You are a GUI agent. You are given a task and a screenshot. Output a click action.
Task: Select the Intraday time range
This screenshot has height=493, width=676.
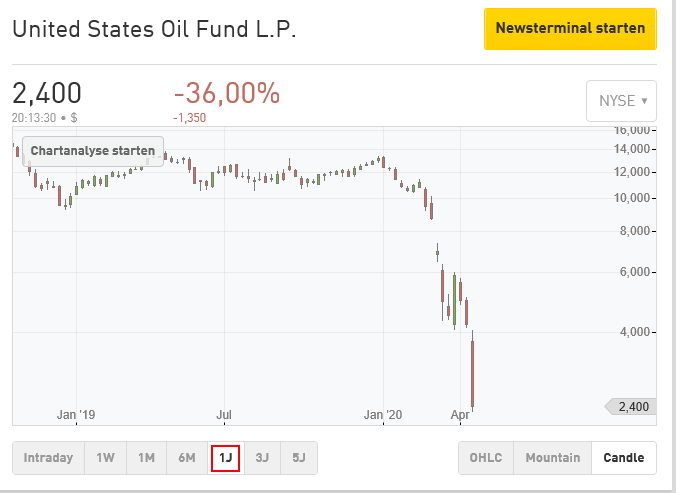[x=48, y=458]
